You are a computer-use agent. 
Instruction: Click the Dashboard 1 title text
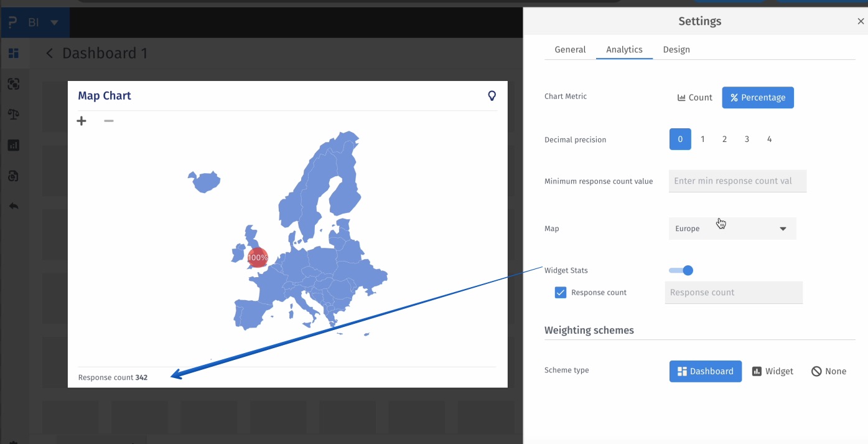point(105,54)
